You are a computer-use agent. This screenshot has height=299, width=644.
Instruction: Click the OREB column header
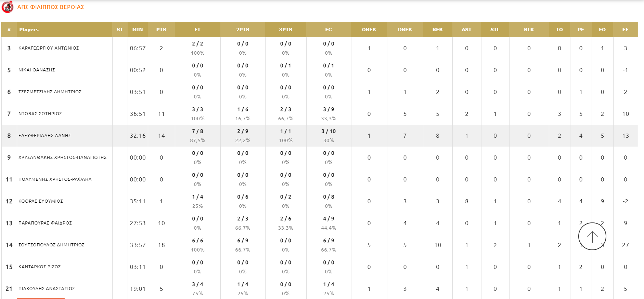point(369,30)
